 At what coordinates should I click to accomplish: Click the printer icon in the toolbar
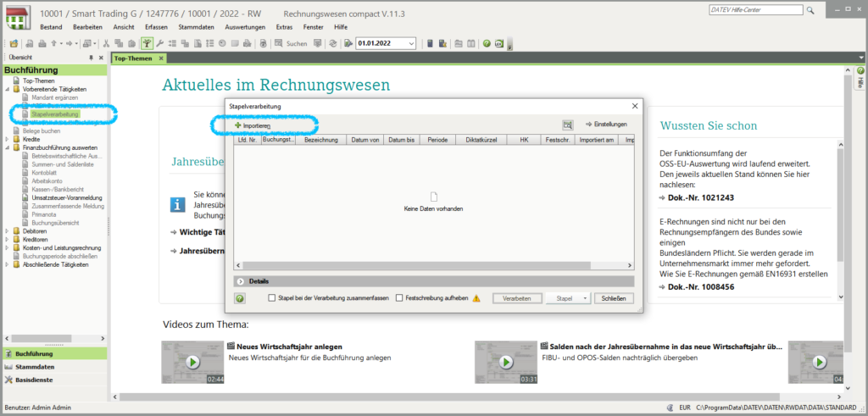pos(42,43)
